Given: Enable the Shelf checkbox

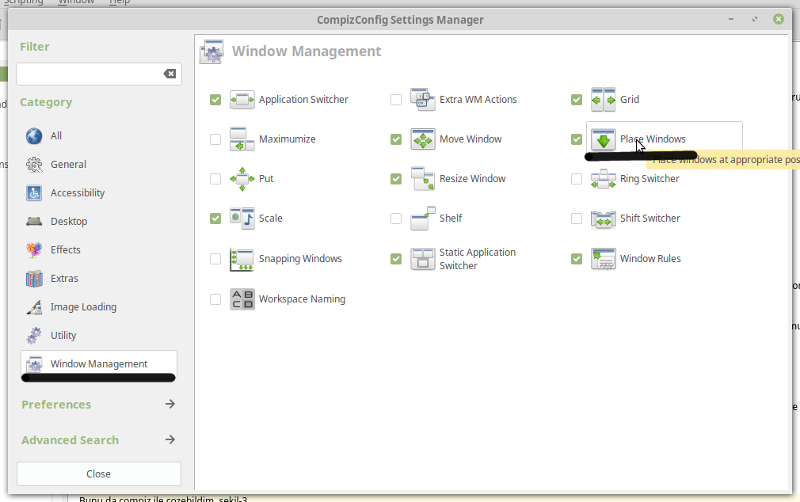Looking at the screenshot, I should click(x=396, y=218).
